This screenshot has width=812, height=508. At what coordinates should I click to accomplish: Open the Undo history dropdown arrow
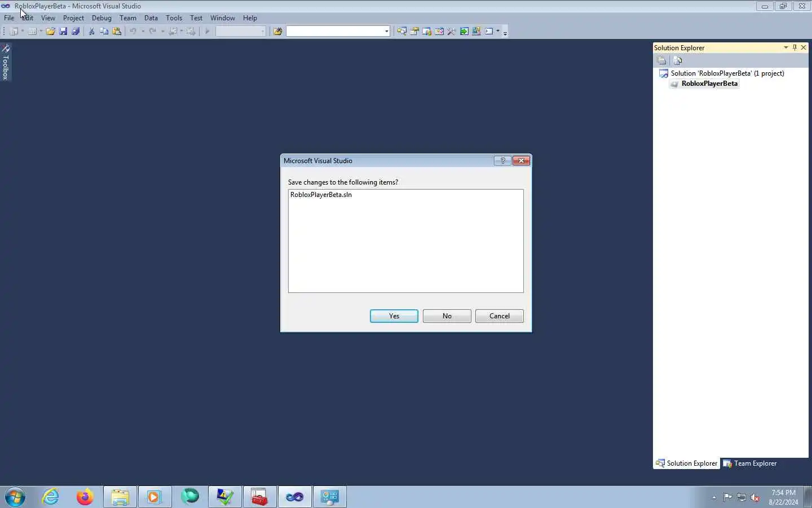click(143, 32)
